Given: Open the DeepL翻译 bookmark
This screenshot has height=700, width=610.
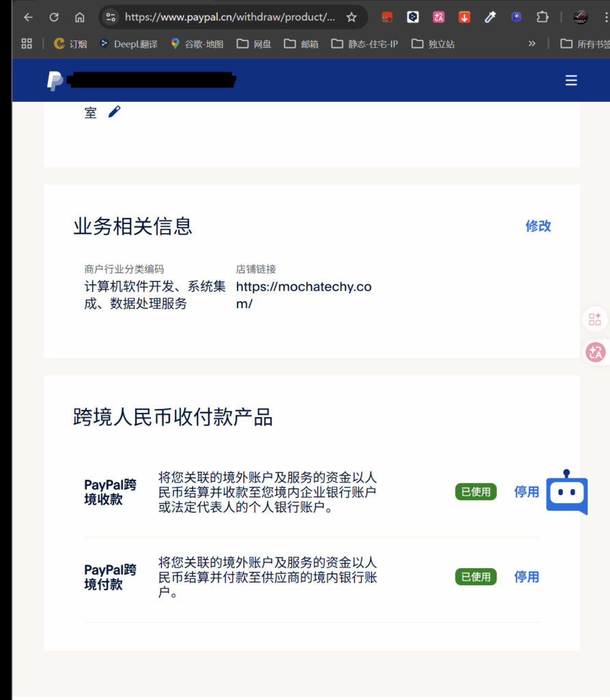Looking at the screenshot, I should click(x=128, y=44).
